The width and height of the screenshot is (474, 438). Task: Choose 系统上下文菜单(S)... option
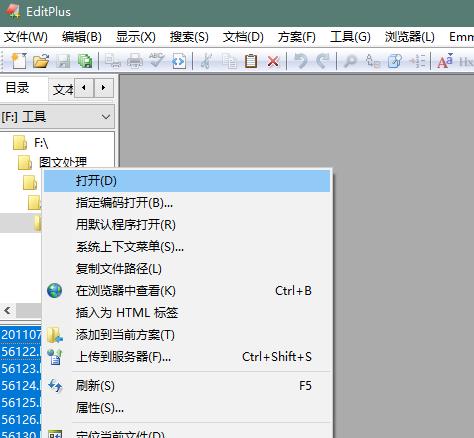point(187,247)
